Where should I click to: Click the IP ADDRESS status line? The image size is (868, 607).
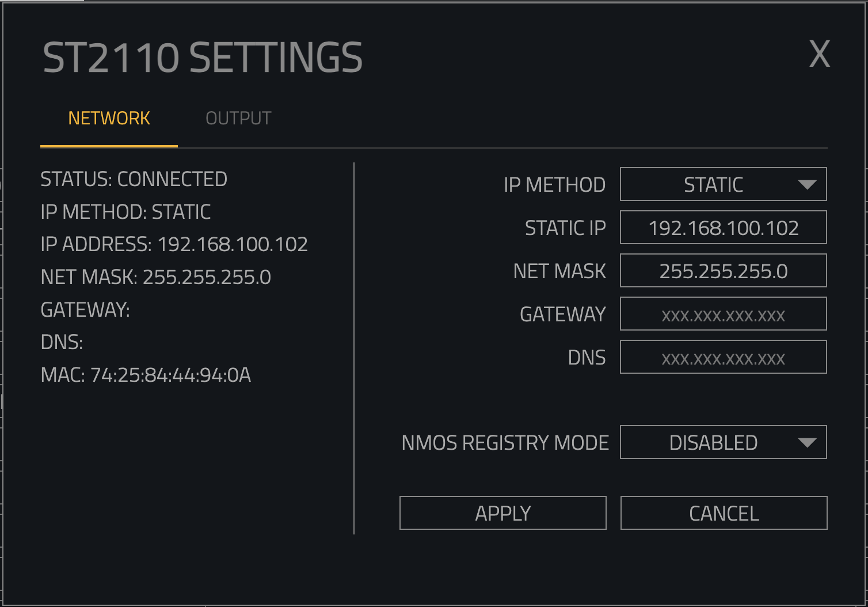coord(174,245)
